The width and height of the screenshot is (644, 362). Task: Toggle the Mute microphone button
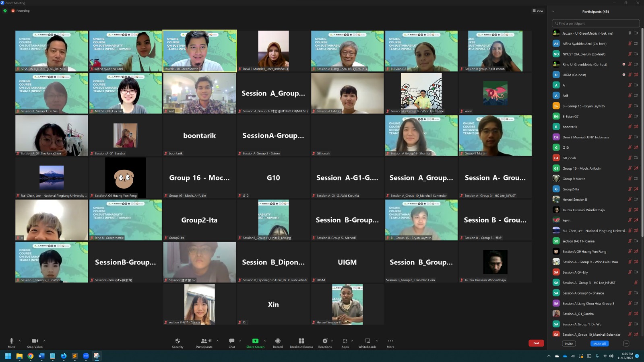pos(11,341)
